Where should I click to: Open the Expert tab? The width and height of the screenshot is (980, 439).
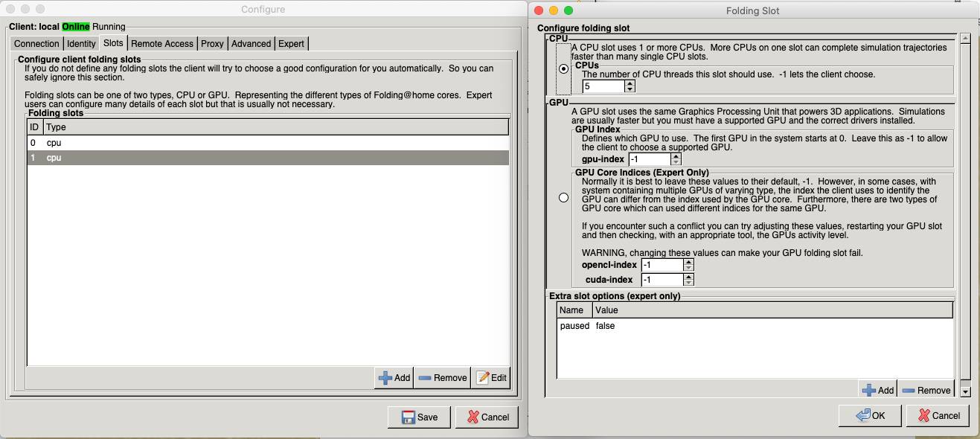point(291,43)
